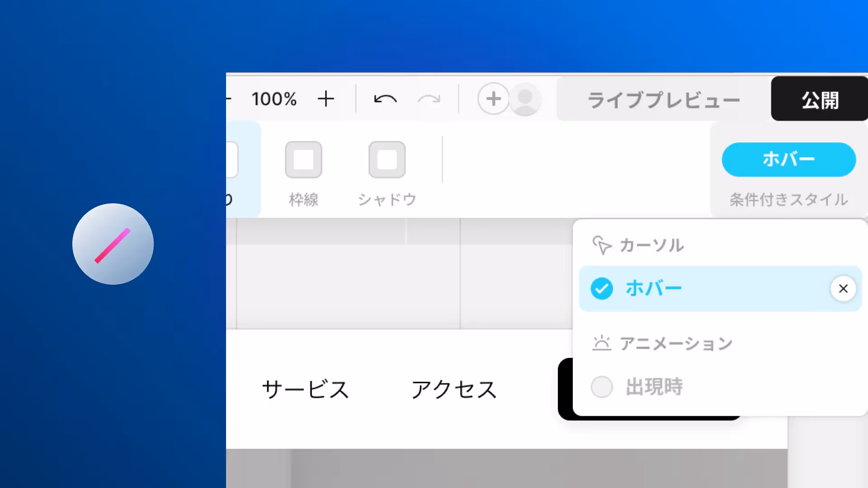Click the zoom in plus icon
The image size is (868, 488).
tap(325, 99)
